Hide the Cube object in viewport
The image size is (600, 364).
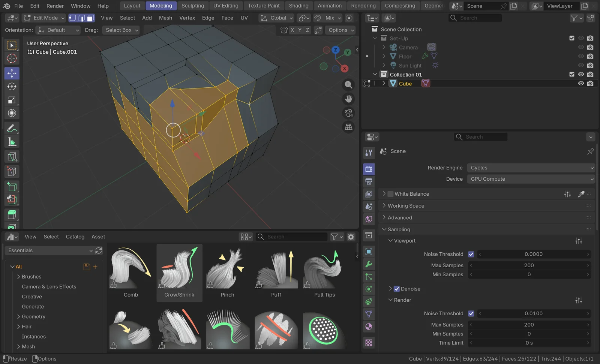tap(581, 84)
